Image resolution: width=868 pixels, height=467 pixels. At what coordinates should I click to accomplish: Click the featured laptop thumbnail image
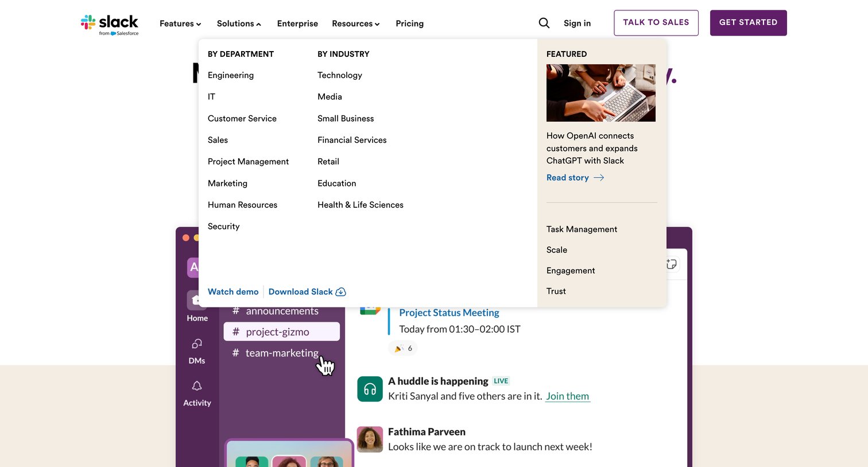601,93
